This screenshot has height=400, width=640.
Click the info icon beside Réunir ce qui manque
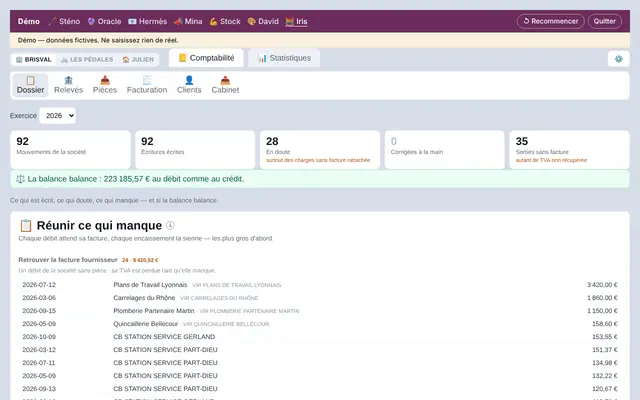(x=170, y=225)
